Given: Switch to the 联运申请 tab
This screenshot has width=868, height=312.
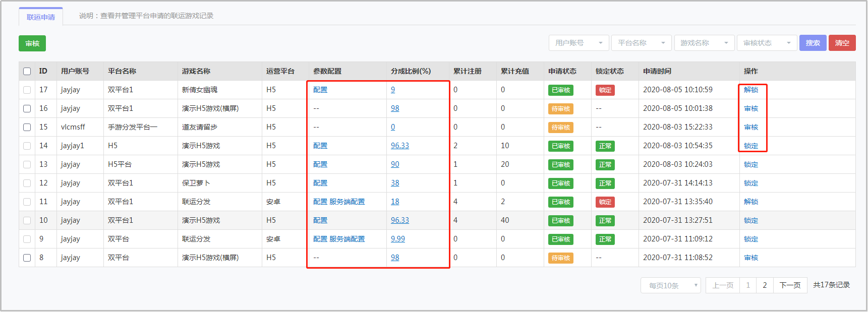Looking at the screenshot, I should [x=41, y=17].
